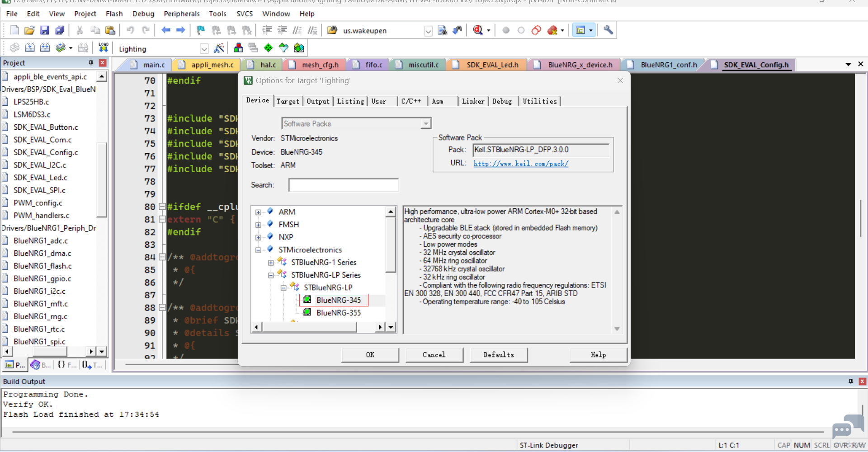Viewport: 868px width, 452px height.
Task: Select BlueNRG1_gpio.c in the Project tree
Action: click(x=42, y=278)
